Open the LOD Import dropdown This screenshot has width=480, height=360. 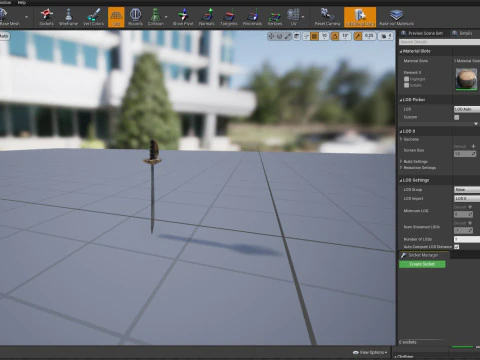(467, 199)
